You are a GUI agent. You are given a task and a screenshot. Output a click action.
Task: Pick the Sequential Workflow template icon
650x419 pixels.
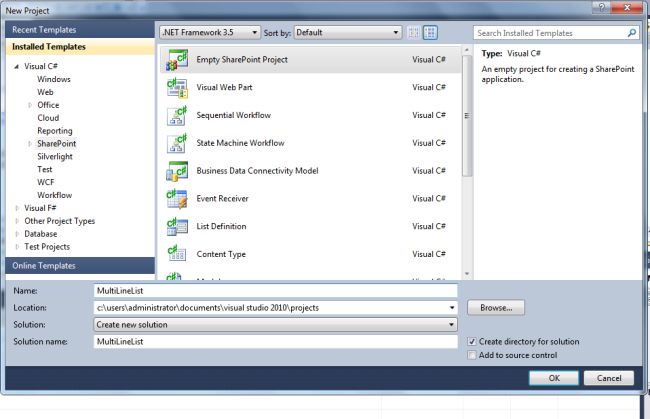[x=177, y=115]
